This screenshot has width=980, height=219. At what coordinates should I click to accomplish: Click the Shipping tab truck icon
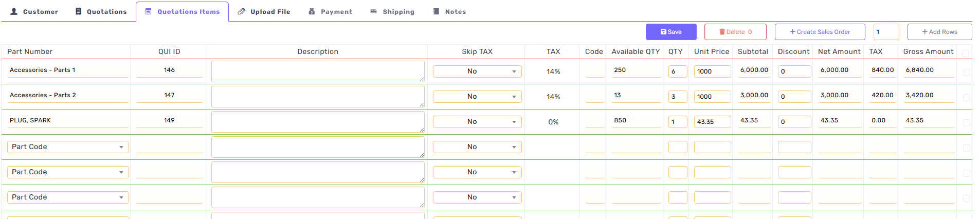point(374,11)
